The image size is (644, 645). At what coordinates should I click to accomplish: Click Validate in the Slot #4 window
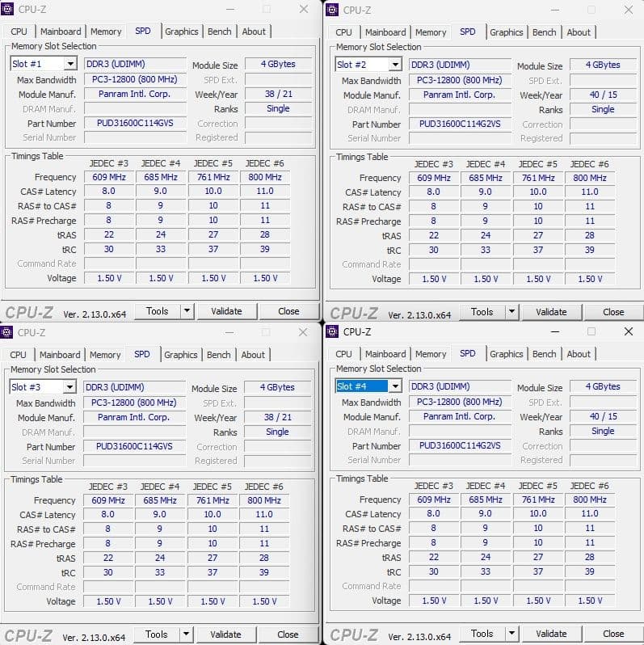tap(551, 634)
